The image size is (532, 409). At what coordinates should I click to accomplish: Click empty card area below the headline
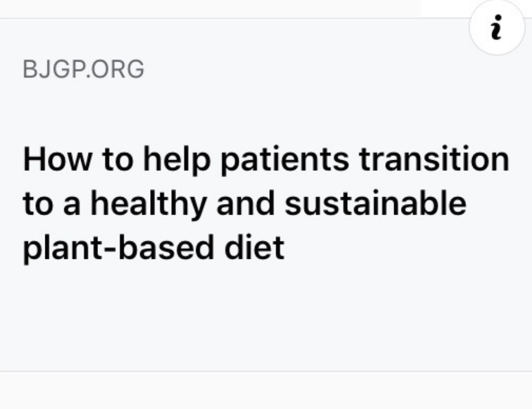pos(266,315)
